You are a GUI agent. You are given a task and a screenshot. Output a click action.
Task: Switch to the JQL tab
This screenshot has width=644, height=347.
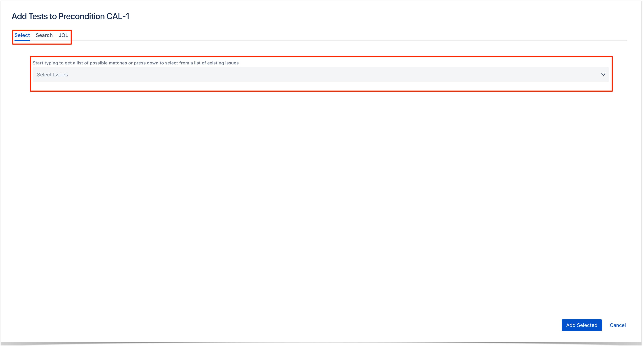coord(63,35)
